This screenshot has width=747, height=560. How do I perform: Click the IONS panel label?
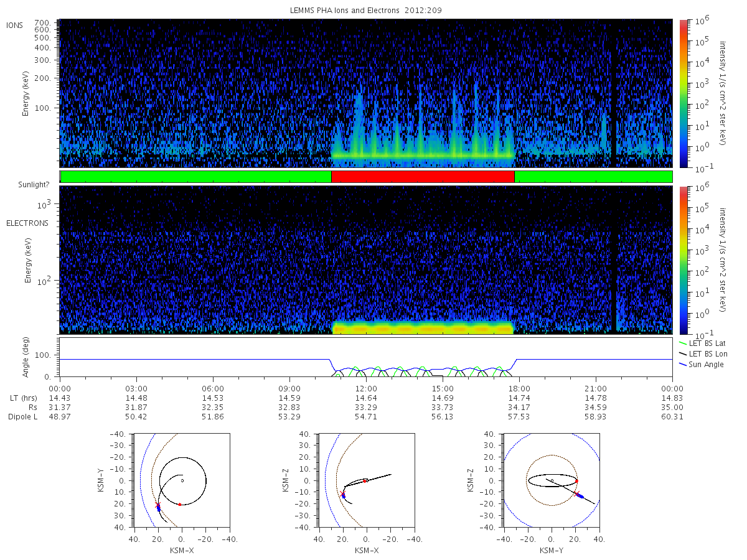click(x=16, y=24)
